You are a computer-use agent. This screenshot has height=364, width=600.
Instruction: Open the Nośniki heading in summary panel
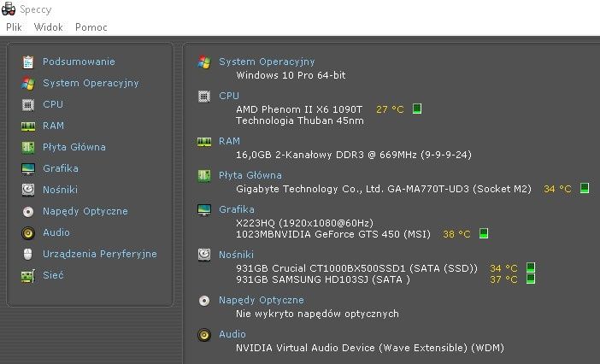point(237,255)
